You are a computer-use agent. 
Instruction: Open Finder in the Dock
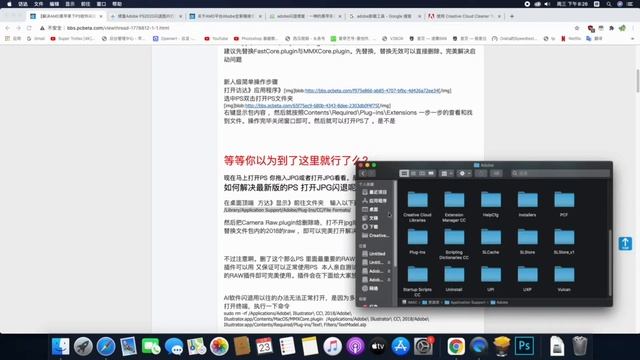60,347
